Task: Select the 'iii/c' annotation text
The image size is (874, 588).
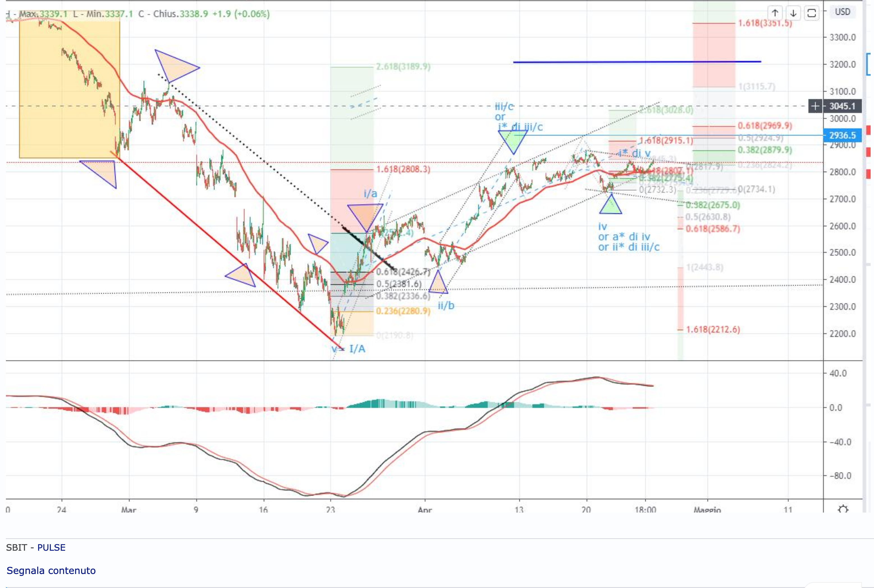Action: [x=505, y=107]
